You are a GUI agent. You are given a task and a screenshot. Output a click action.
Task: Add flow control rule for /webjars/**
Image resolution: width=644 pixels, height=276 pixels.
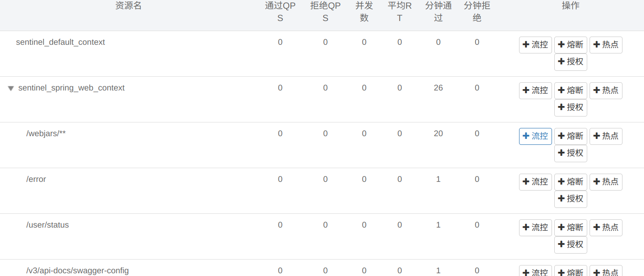click(535, 136)
